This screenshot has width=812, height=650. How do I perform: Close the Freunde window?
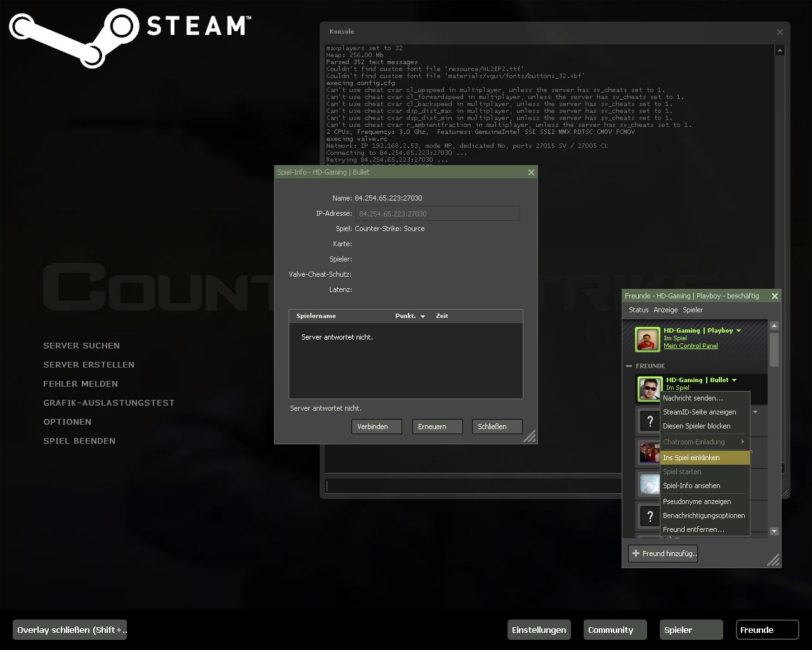pos(775,296)
